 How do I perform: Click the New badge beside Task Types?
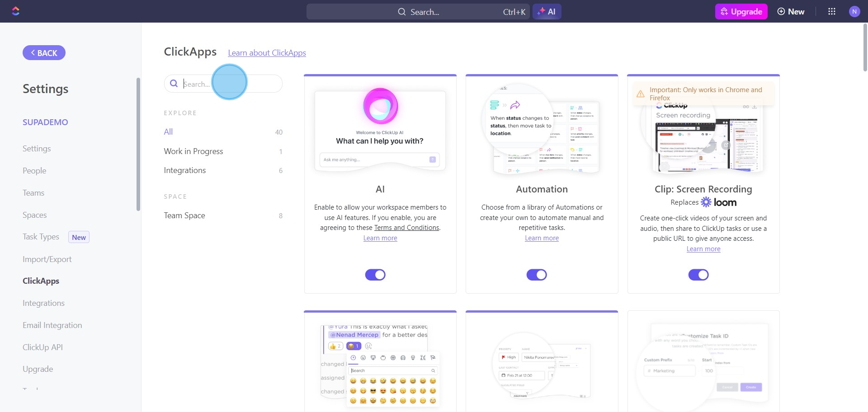[x=79, y=237]
